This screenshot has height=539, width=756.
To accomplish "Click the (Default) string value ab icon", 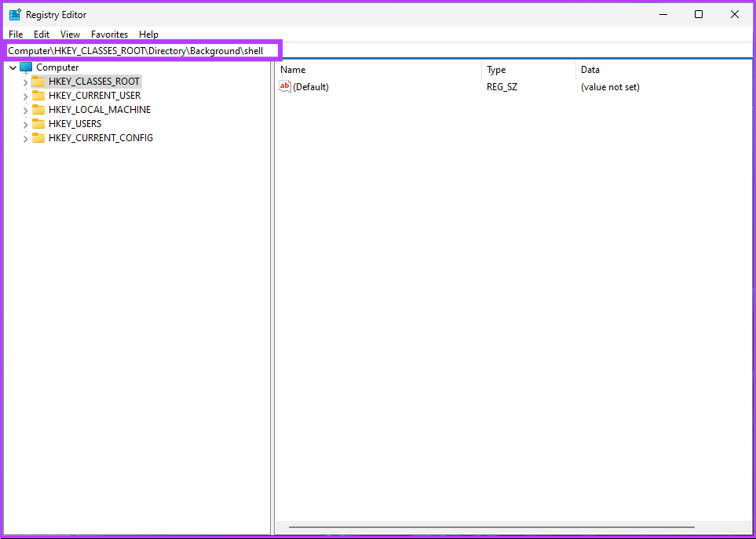I will [285, 87].
